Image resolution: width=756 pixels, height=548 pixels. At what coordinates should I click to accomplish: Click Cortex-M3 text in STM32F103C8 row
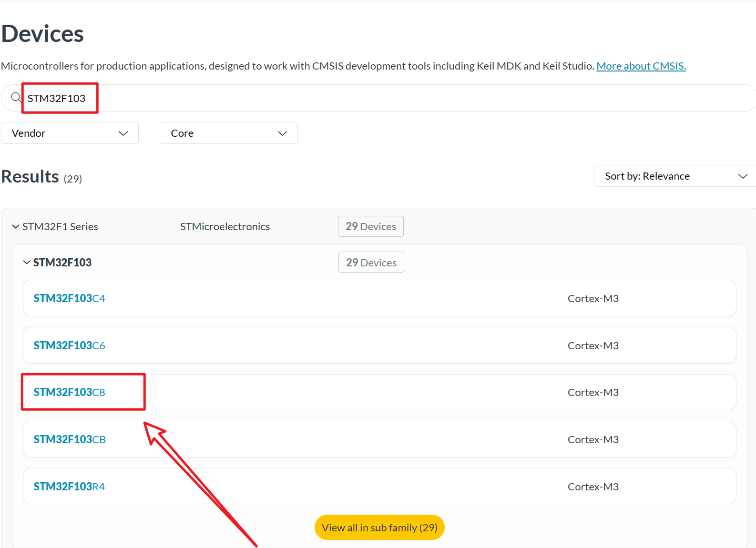593,392
